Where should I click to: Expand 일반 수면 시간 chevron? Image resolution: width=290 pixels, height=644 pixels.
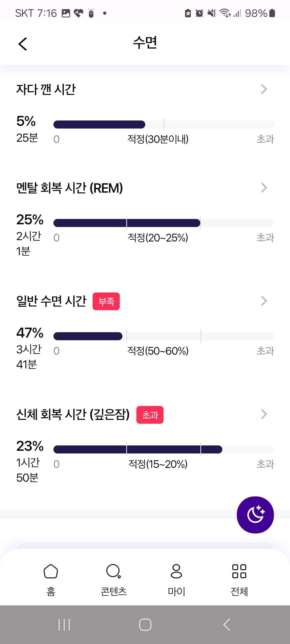pos(264,301)
